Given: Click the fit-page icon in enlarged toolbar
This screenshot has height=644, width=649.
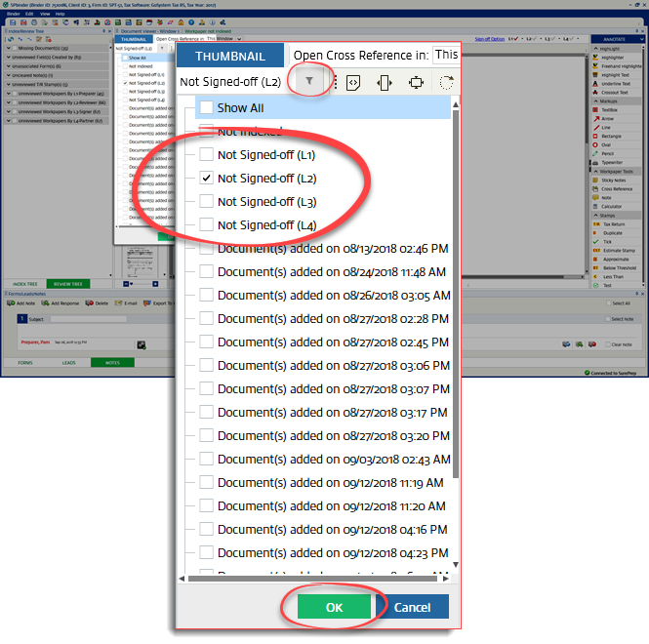Looking at the screenshot, I should (416, 82).
